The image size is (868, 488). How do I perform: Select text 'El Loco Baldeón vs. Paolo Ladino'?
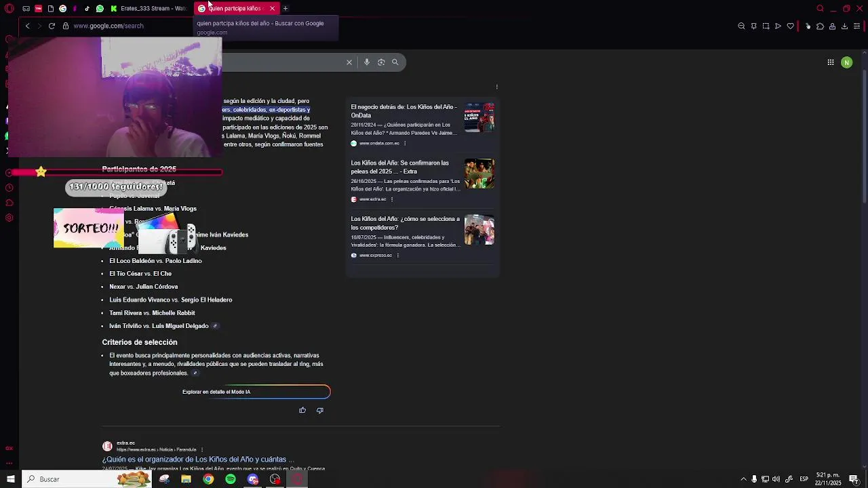pyautogui.click(x=155, y=261)
